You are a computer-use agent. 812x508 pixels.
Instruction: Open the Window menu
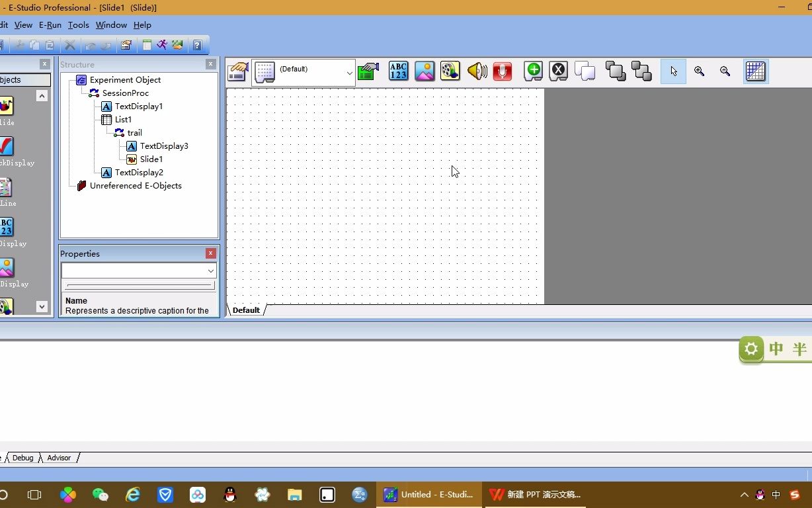[111, 24]
